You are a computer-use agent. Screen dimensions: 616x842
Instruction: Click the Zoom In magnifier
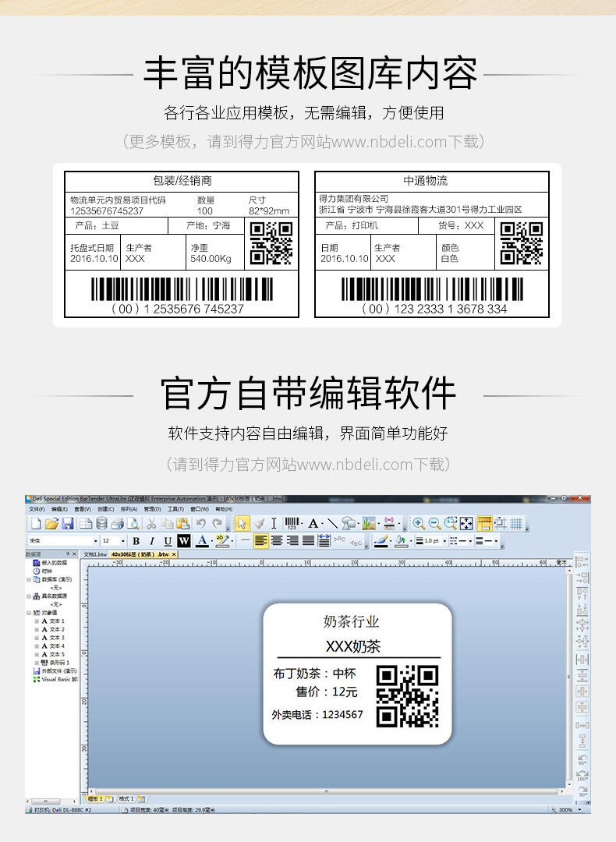pyautogui.click(x=419, y=523)
